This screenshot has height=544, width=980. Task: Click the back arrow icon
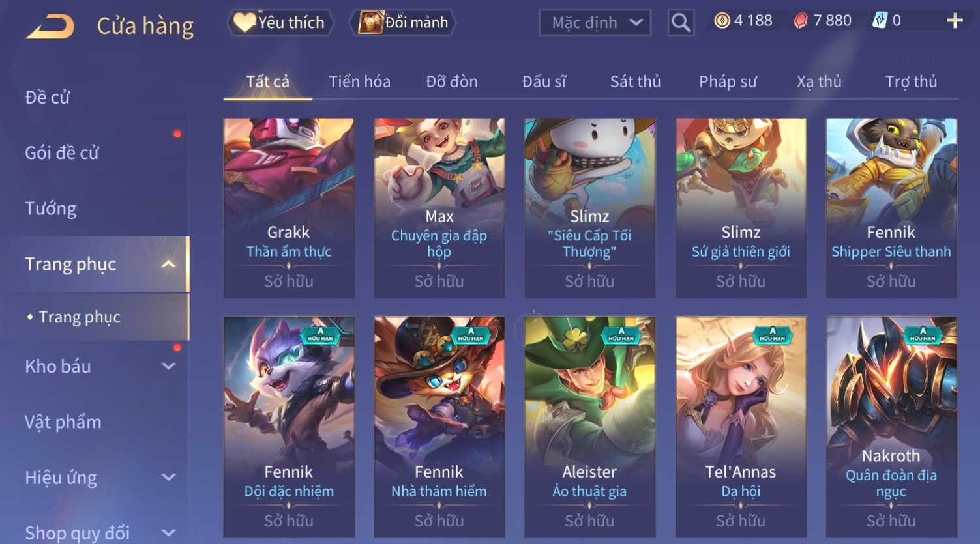pos(50,26)
